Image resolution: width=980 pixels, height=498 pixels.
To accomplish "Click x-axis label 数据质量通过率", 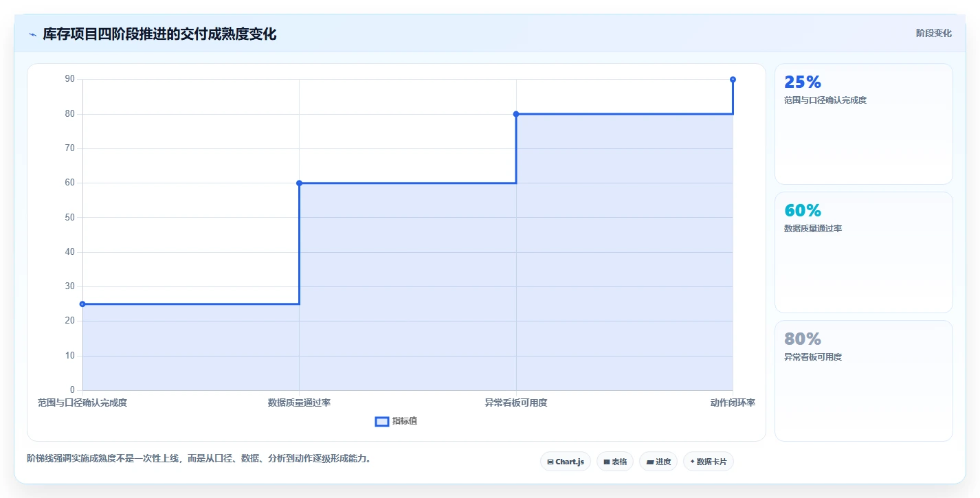I will [x=299, y=403].
